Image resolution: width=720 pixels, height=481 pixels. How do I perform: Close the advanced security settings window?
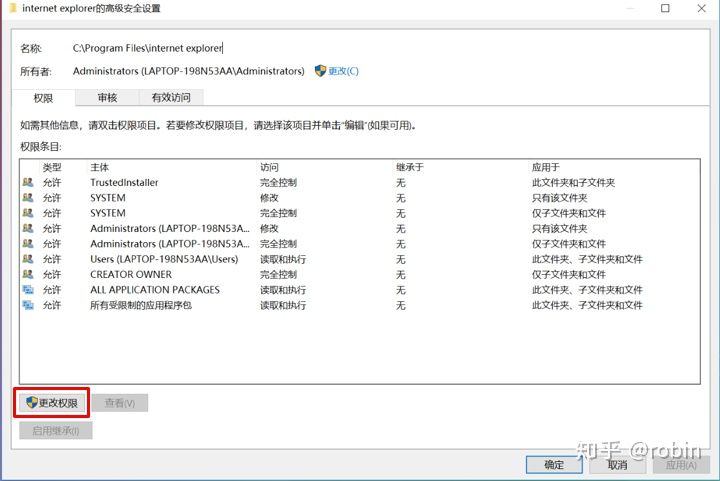tap(701, 8)
